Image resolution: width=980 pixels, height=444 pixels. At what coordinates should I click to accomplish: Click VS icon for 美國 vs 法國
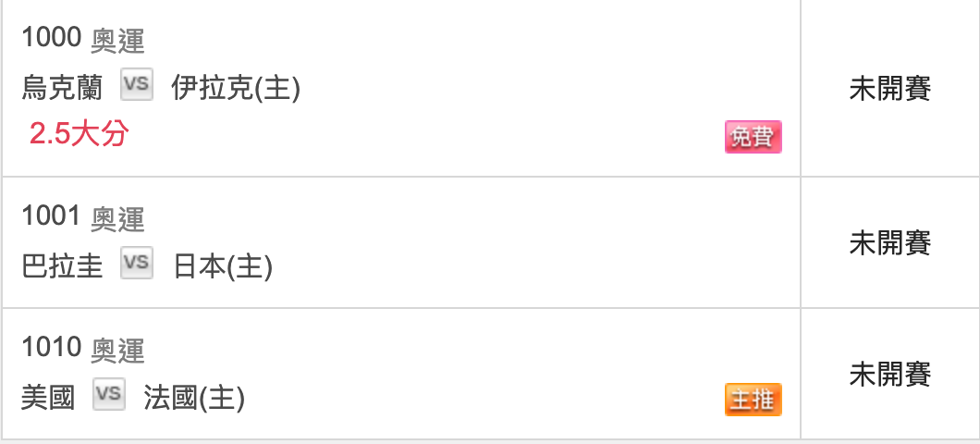[109, 394]
